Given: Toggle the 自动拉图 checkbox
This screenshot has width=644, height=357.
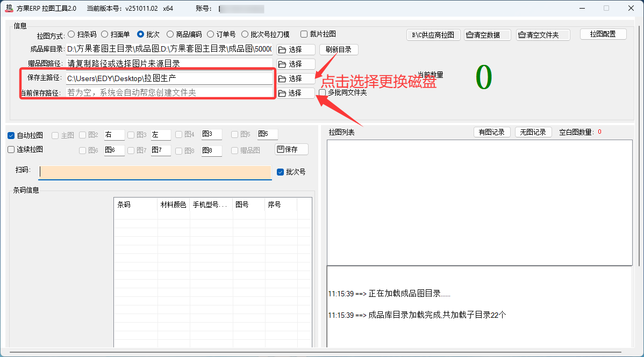Looking at the screenshot, I should click(11, 135).
